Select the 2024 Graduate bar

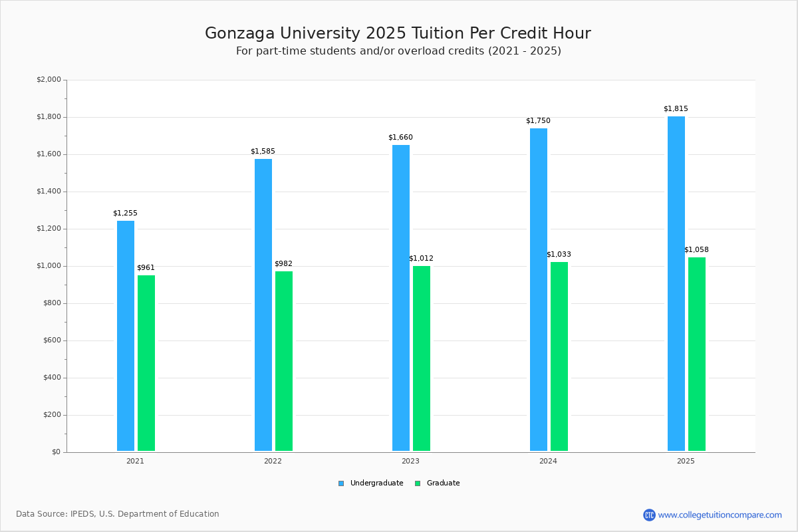pos(559,356)
